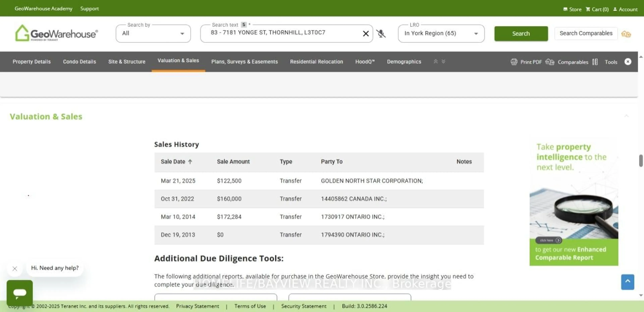Clear the search text with X icon
This screenshot has width=644, height=312.
tap(365, 34)
